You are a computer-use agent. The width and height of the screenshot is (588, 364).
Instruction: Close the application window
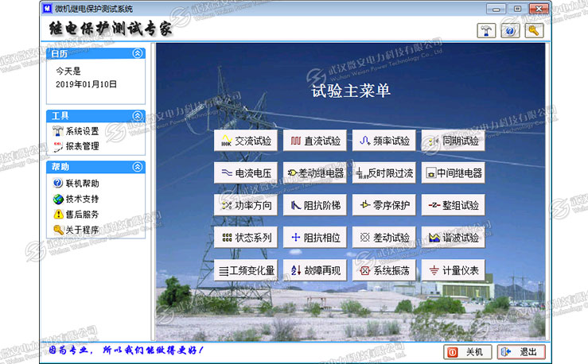coord(539,9)
